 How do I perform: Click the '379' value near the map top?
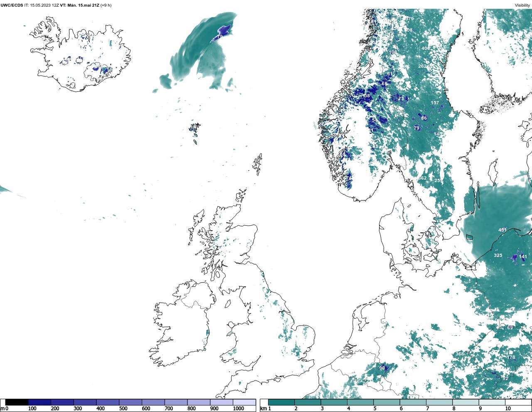410,19
